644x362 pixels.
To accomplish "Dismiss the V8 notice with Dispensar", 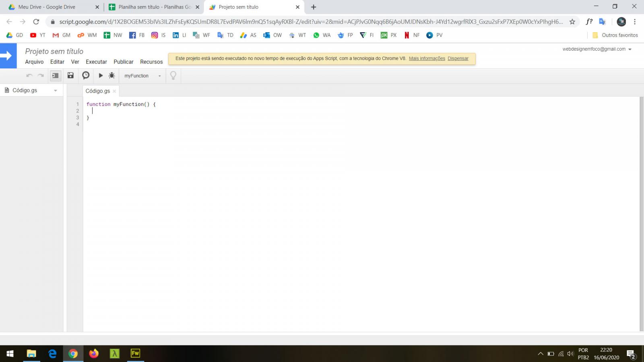I will pos(458,59).
